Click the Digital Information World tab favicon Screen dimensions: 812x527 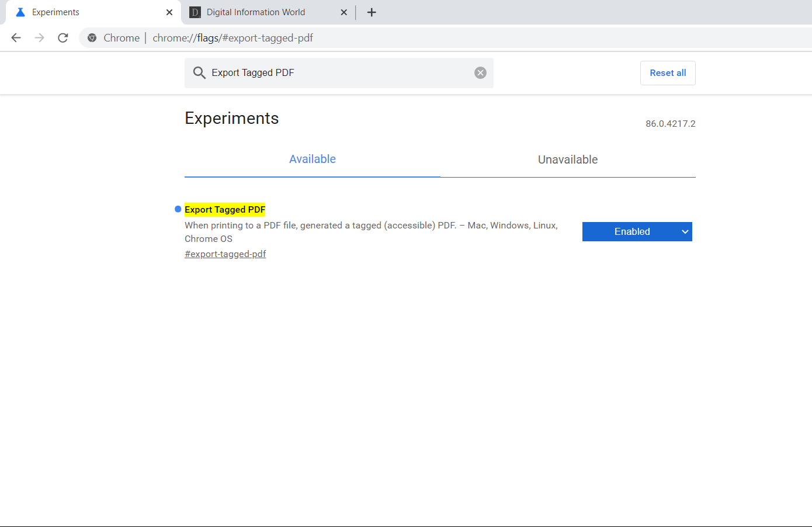195,12
